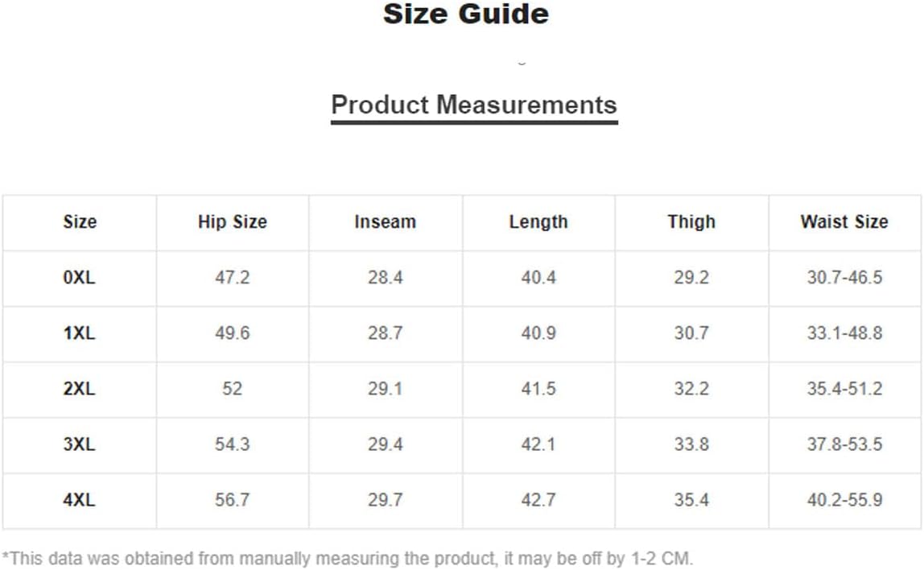Screen dimensions: 924x570
Task: Click the Size Guide heading
Action: pyautogui.click(x=465, y=14)
